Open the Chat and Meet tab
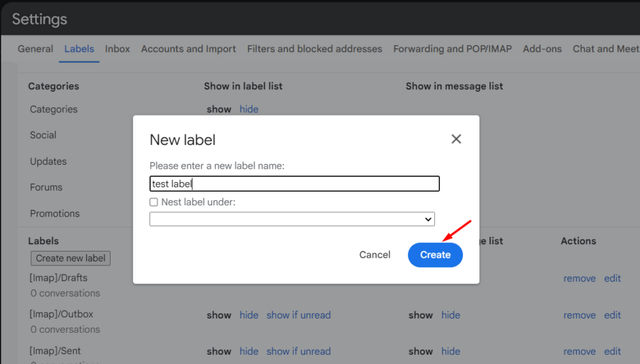 606,49
